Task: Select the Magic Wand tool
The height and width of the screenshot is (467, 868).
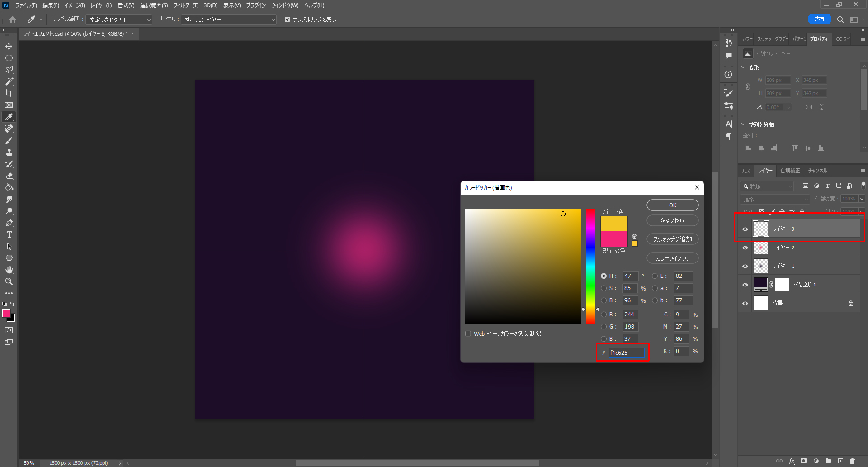Action: [x=9, y=81]
